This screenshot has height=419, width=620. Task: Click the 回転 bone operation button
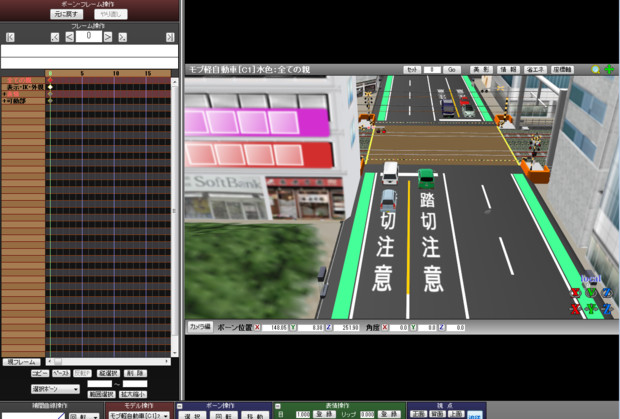tap(224, 415)
